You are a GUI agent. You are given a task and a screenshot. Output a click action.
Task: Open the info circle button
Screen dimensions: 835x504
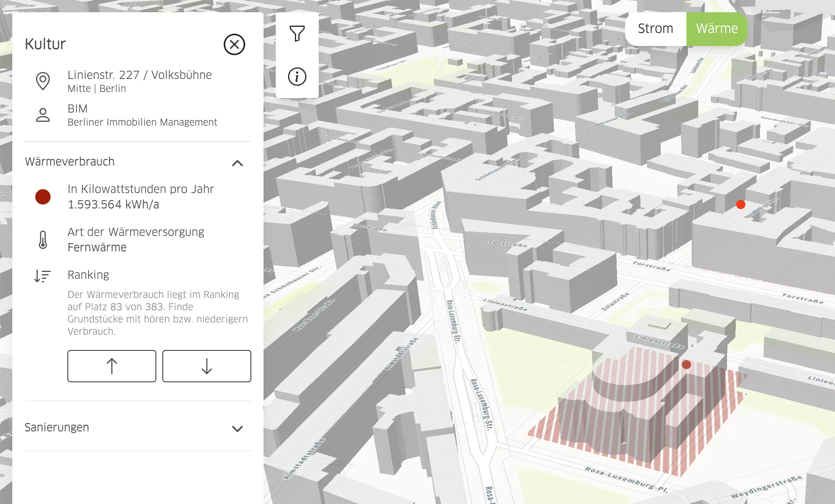297,77
